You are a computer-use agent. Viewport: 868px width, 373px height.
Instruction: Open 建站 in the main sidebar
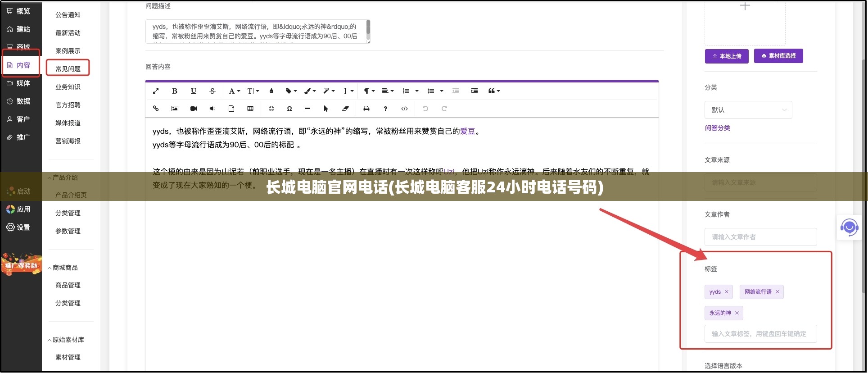click(18, 29)
